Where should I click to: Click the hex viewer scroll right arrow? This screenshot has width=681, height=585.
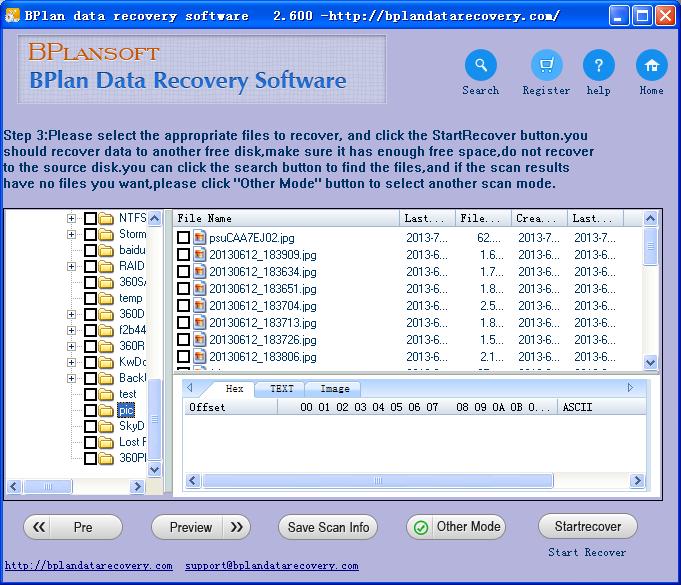pyautogui.click(x=637, y=481)
